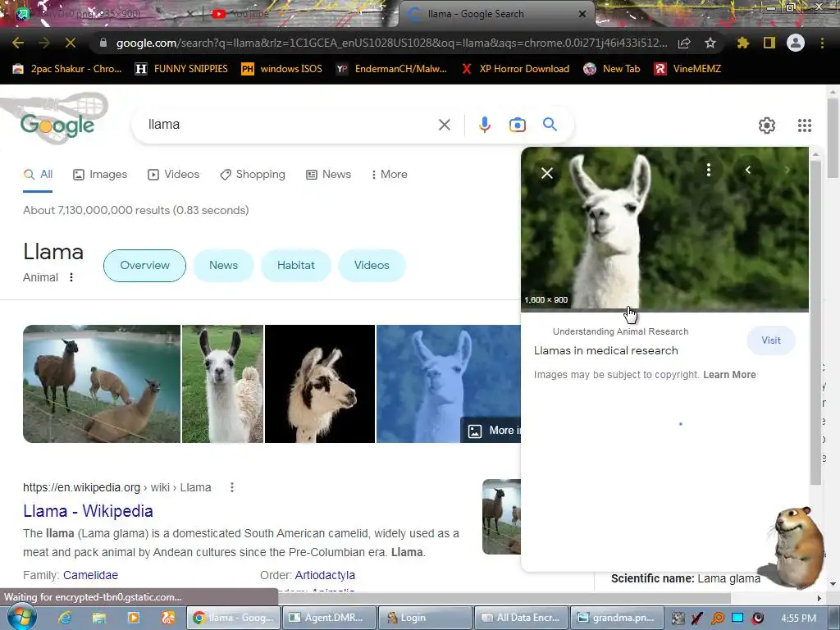Close the llama - Google Search tab
Viewport: 840px width, 630px height.
point(582,14)
